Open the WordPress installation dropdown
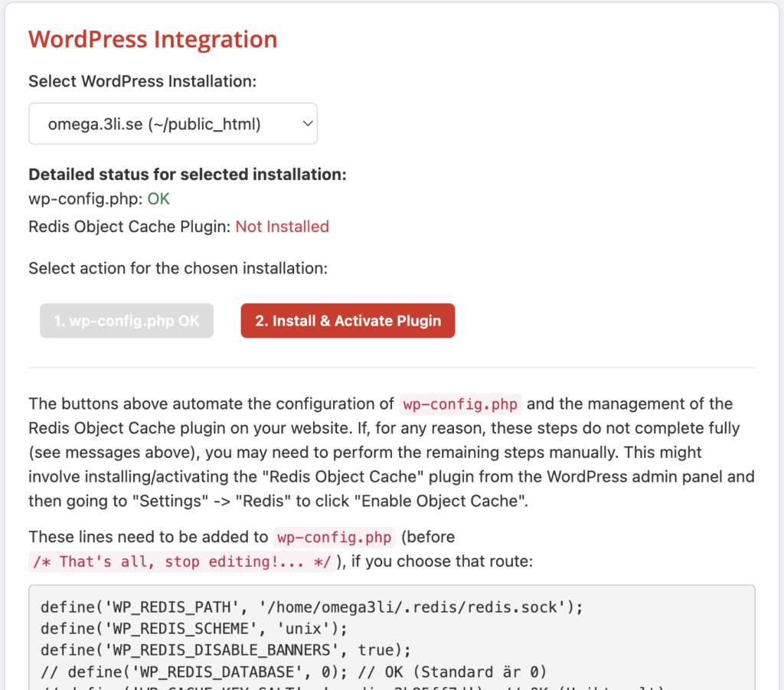784x690 pixels. (173, 123)
